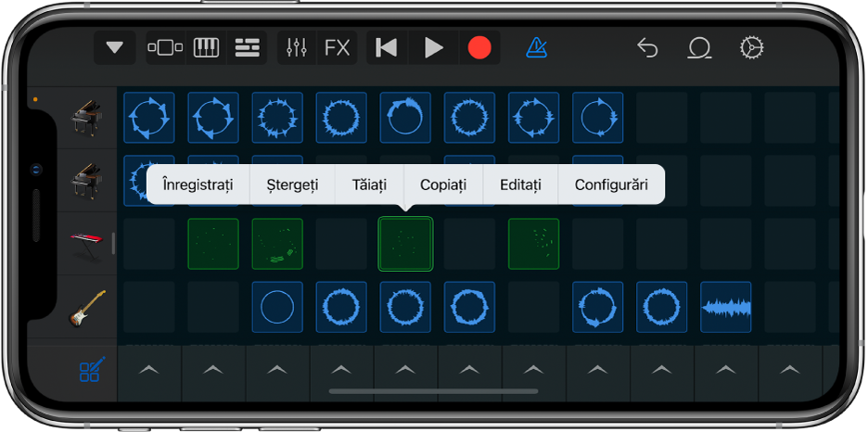Open the FX effects panel
The height and width of the screenshot is (432, 868).
click(x=338, y=48)
